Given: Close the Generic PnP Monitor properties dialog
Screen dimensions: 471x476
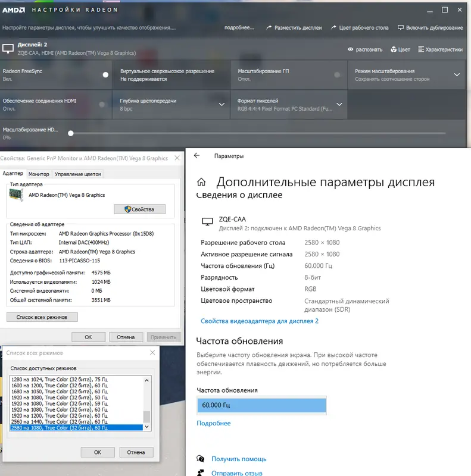Looking at the screenshot, I should [177, 158].
